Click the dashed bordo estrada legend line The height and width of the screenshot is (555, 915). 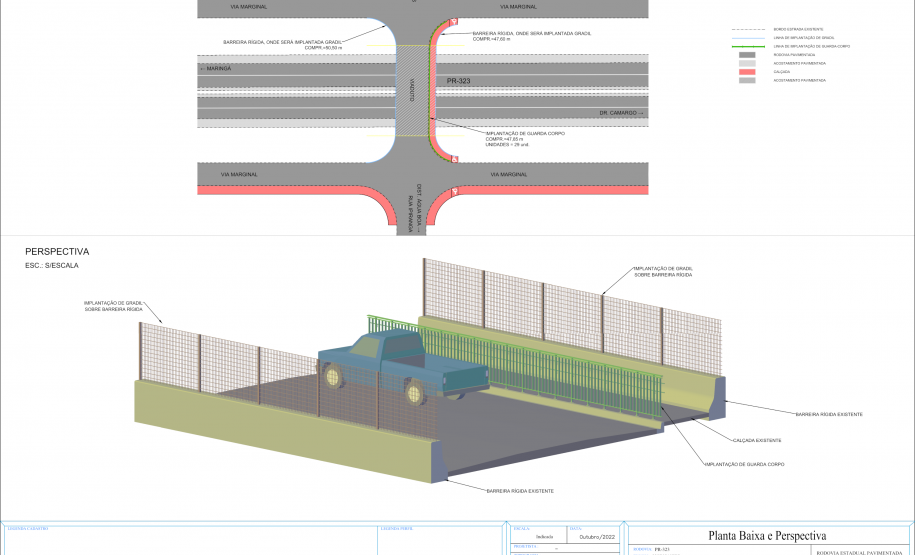751,30
